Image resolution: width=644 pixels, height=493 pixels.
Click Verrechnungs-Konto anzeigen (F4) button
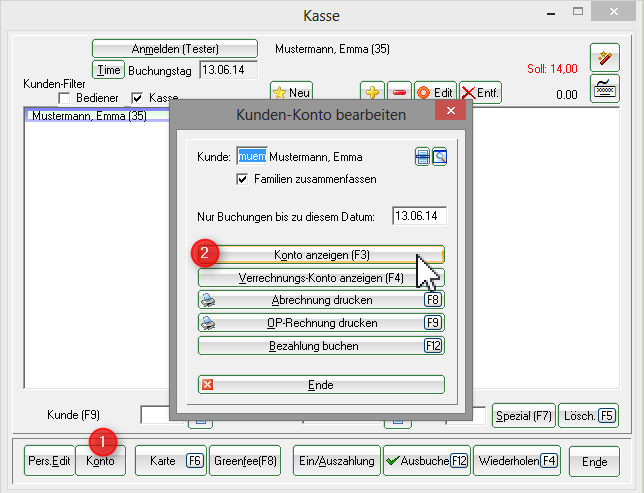click(321, 278)
